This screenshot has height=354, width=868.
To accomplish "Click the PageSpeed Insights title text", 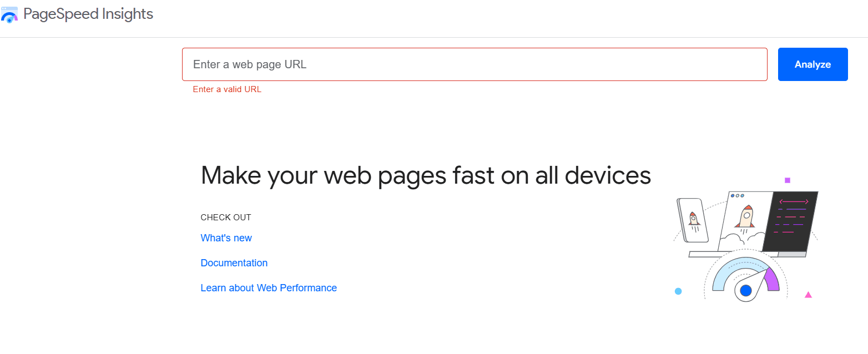I will pyautogui.click(x=87, y=14).
